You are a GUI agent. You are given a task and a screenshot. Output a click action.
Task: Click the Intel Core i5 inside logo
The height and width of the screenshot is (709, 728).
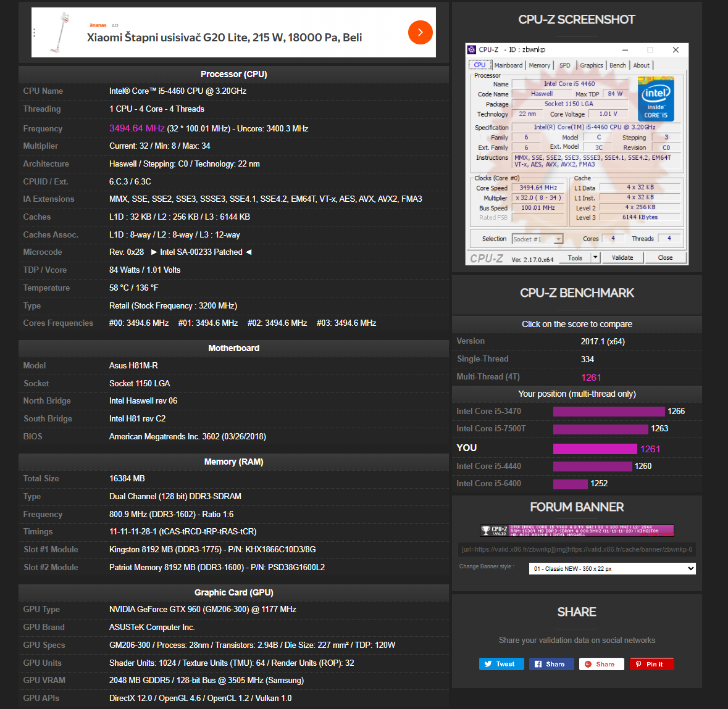pyautogui.click(x=655, y=99)
